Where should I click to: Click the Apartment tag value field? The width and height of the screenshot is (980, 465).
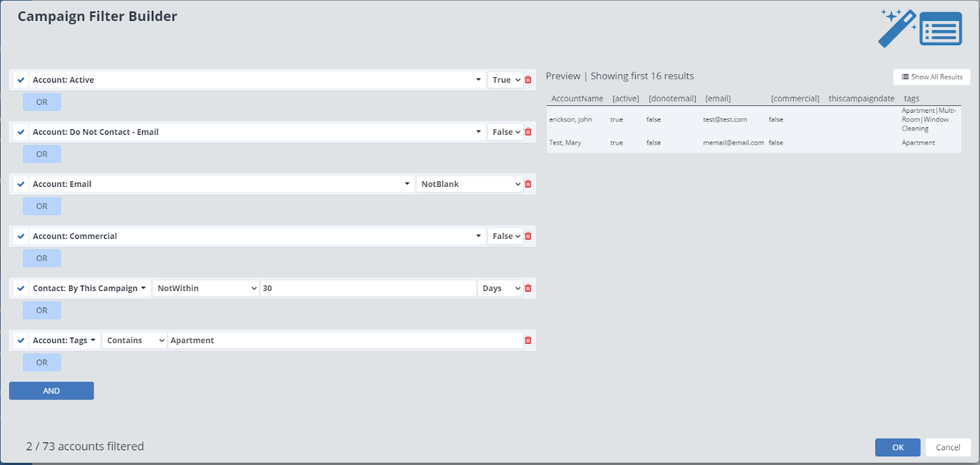[344, 340]
